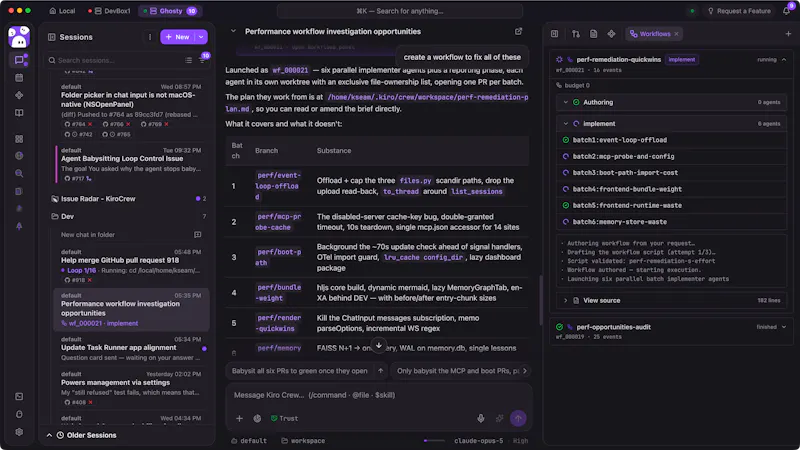Select batch2:mcp-probe-and-config row
Viewport: 800px width, 450px height.
(671, 157)
